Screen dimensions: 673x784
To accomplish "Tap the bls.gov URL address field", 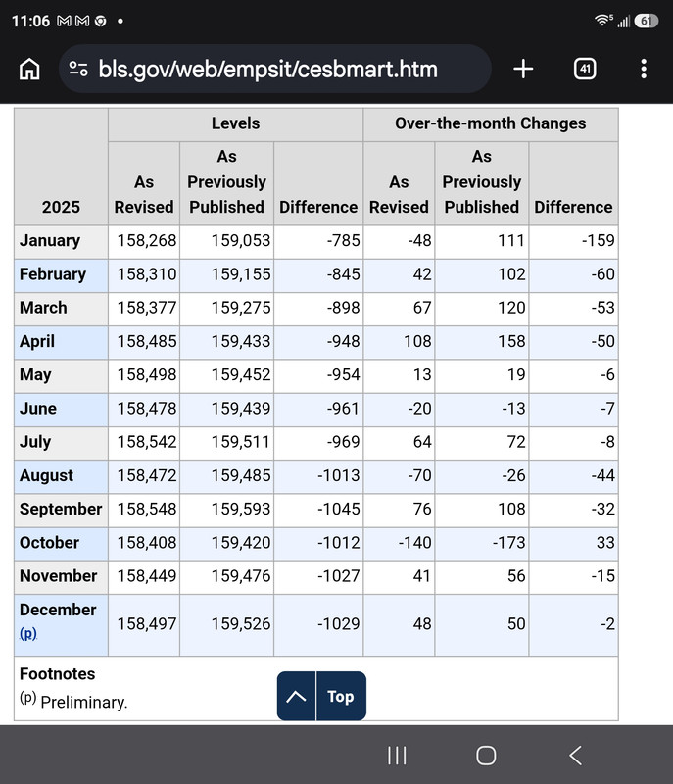I will point(275,69).
